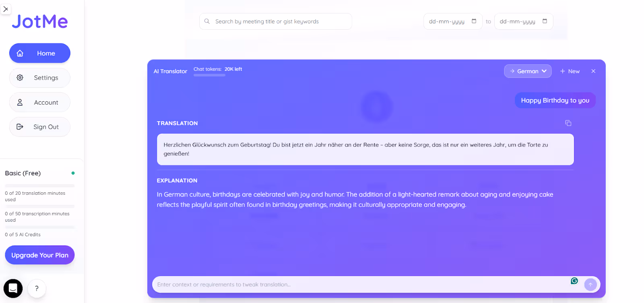644x303 pixels.
Task: Click the end date field
Action: pos(524,21)
